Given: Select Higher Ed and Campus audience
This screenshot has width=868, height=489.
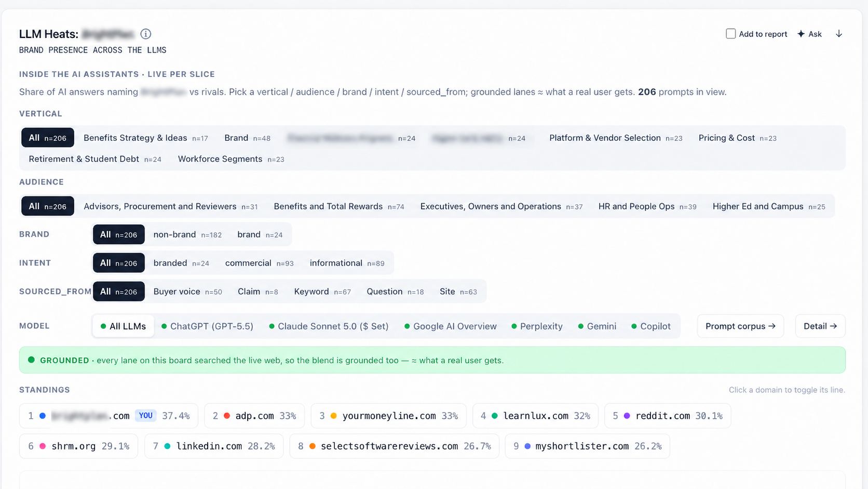Looking at the screenshot, I should coord(769,206).
